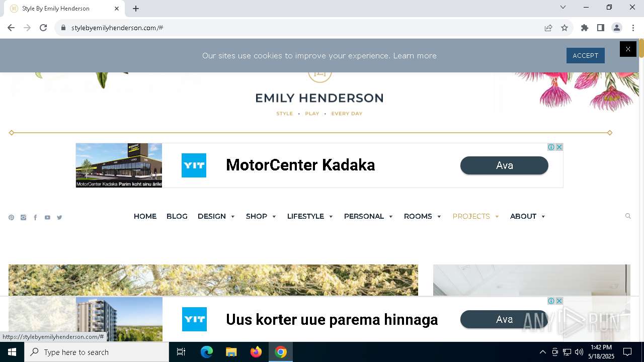Open the ABOUT menu item
The image size is (644, 362).
point(523,216)
